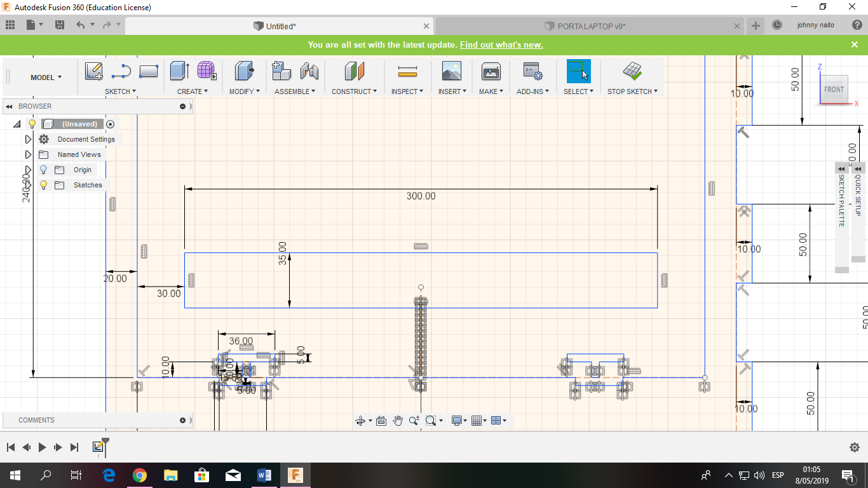
Task: Open Microsoft Word from the taskbar
Action: click(264, 475)
